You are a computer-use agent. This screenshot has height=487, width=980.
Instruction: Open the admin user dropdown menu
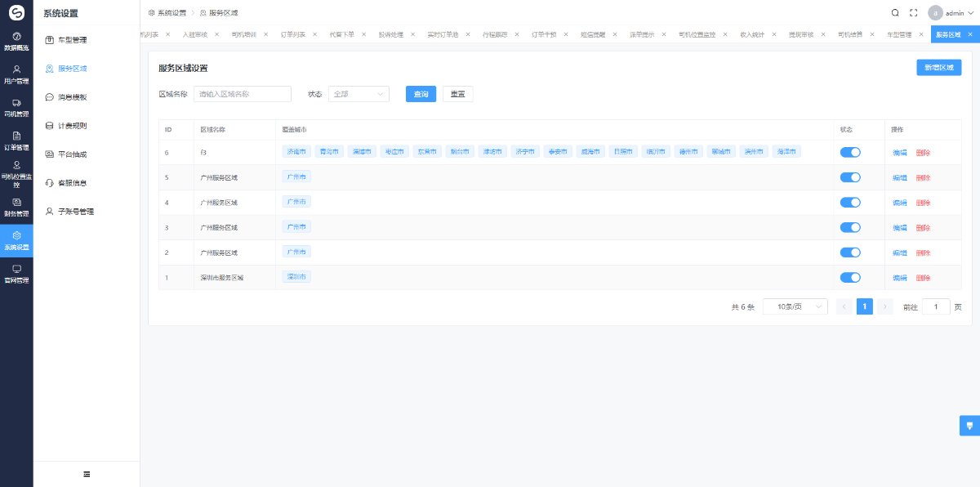(952, 12)
